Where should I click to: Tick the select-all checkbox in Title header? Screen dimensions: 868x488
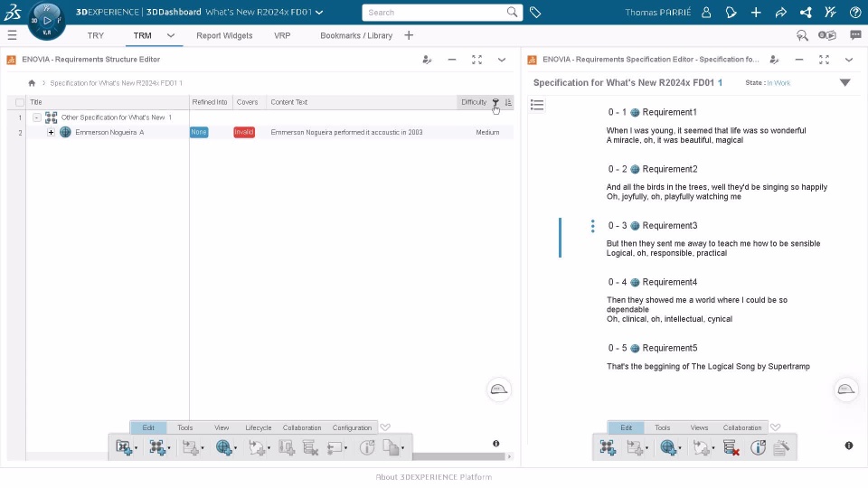[20, 102]
